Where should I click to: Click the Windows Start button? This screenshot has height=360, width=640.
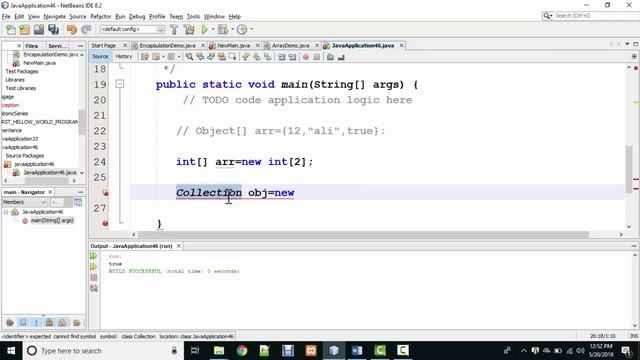coord(11,351)
